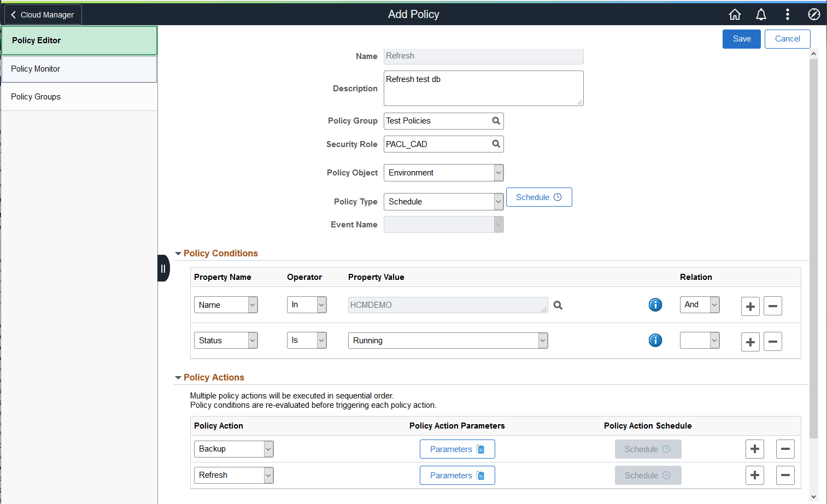Open the Security Role lookup search
The width and height of the screenshot is (827, 504).
(496, 144)
